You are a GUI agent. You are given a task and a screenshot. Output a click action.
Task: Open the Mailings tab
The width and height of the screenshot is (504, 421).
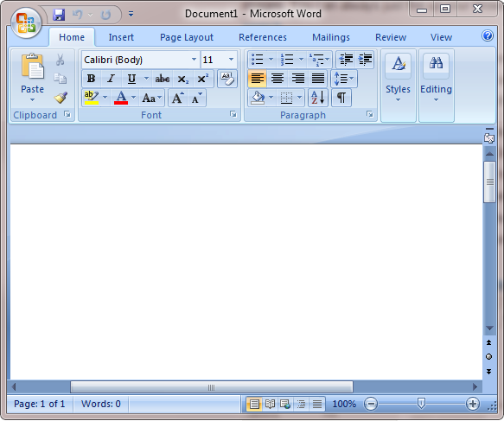(x=331, y=37)
